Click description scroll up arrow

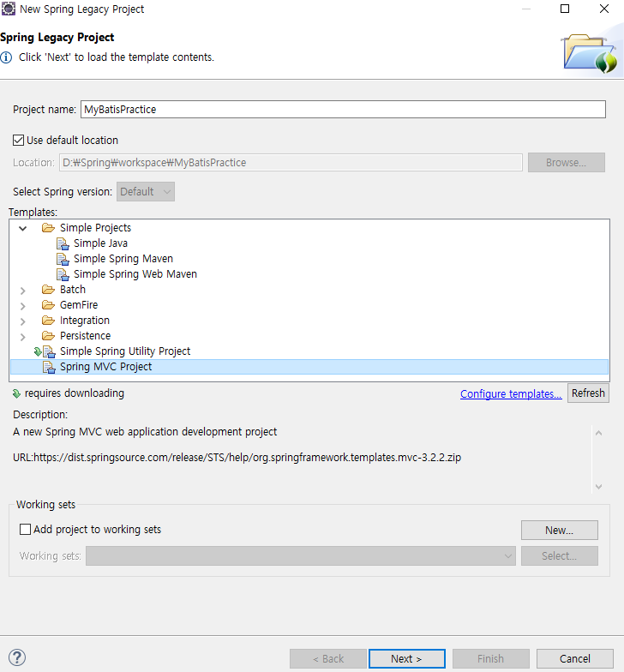tap(598, 434)
